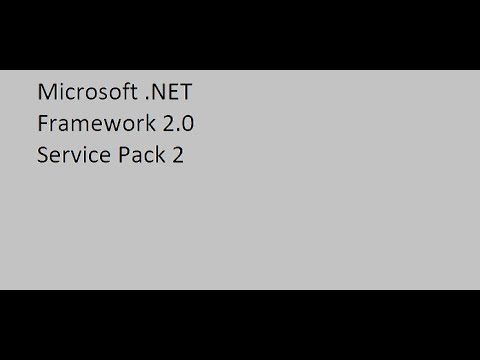The height and width of the screenshot is (360, 480).
Task: Click the 2.0 version number
Action: tap(178, 123)
